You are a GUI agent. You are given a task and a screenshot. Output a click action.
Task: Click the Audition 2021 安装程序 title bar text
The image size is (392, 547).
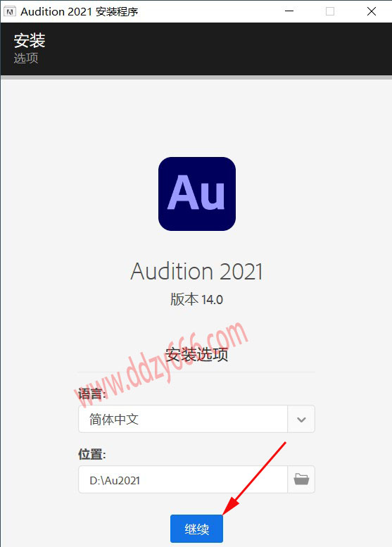tap(80, 11)
